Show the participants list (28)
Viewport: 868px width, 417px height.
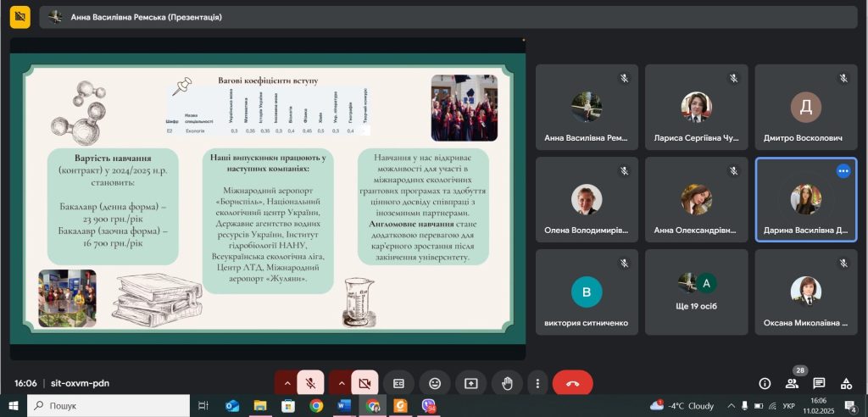point(792,383)
